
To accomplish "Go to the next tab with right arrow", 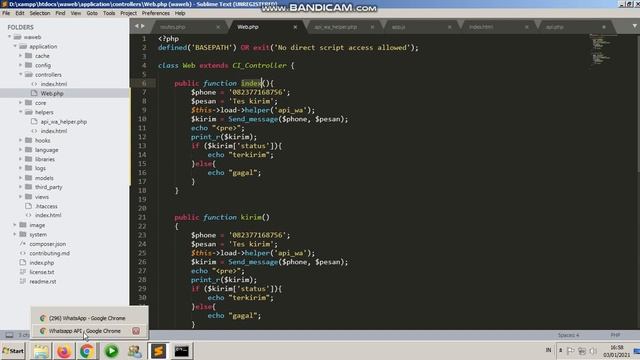I will [143, 26].
